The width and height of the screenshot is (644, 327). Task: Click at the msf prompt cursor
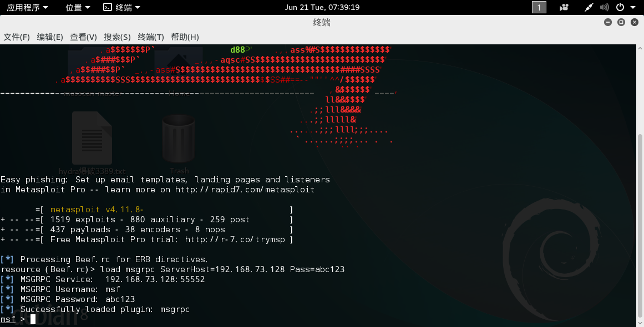pyautogui.click(x=33, y=319)
